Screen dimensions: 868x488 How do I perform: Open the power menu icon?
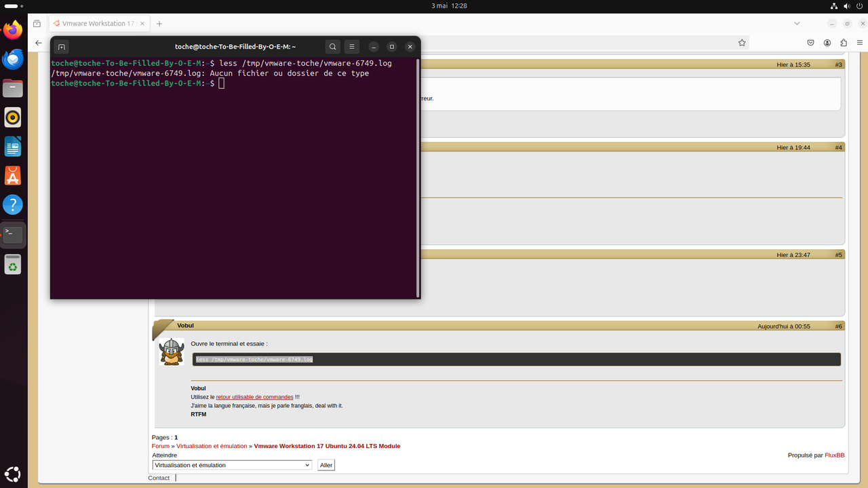[859, 5]
